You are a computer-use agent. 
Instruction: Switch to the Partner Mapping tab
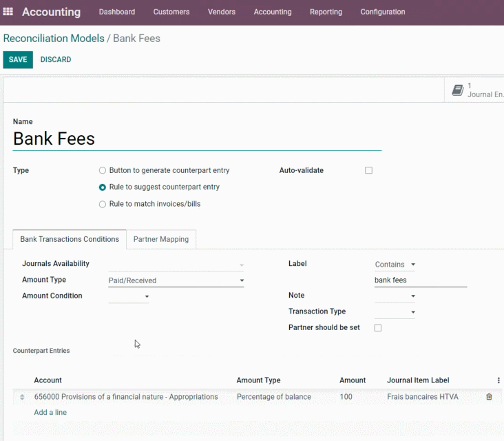[x=161, y=239]
